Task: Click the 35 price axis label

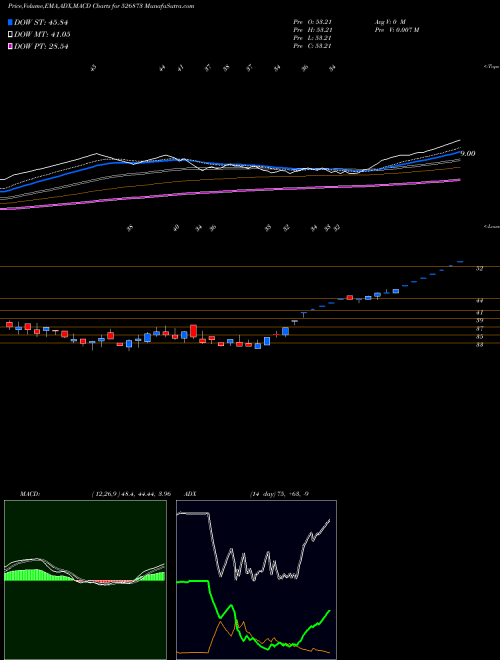Action: [479, 337]
